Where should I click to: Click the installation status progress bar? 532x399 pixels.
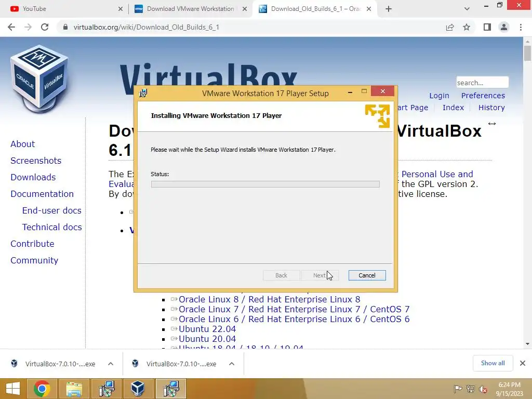[265, 184]
